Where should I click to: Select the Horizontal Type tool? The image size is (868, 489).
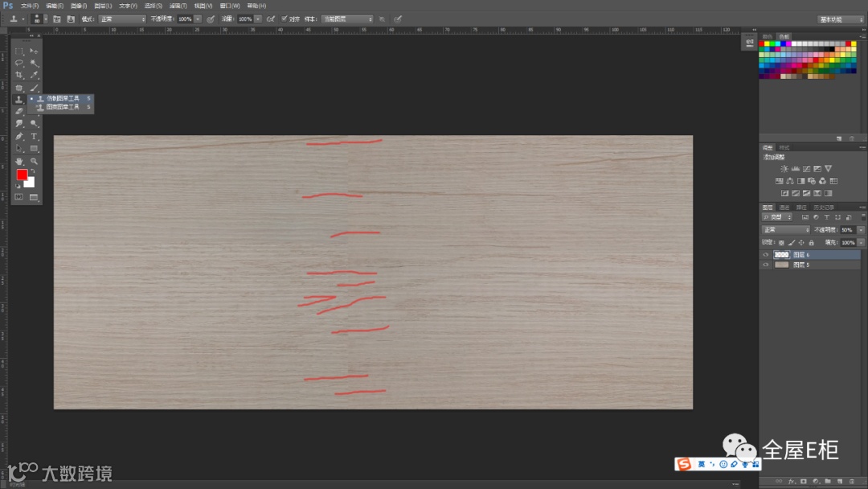pos(34,136)
